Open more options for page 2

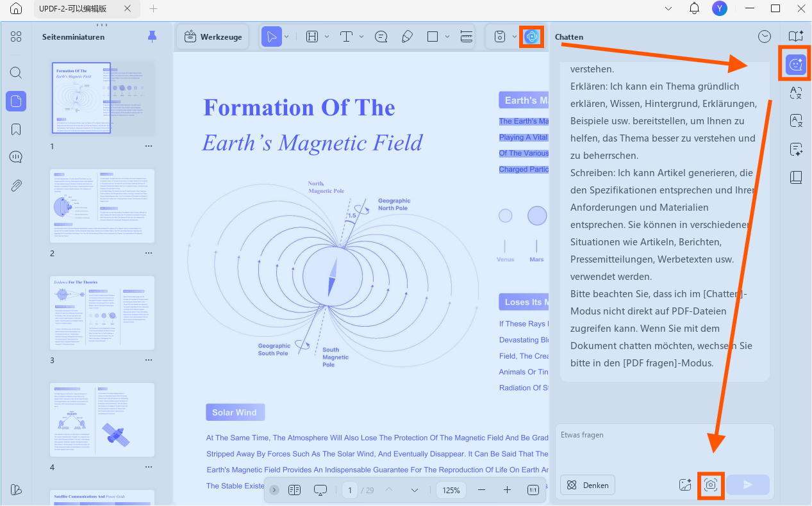(149, 253)
